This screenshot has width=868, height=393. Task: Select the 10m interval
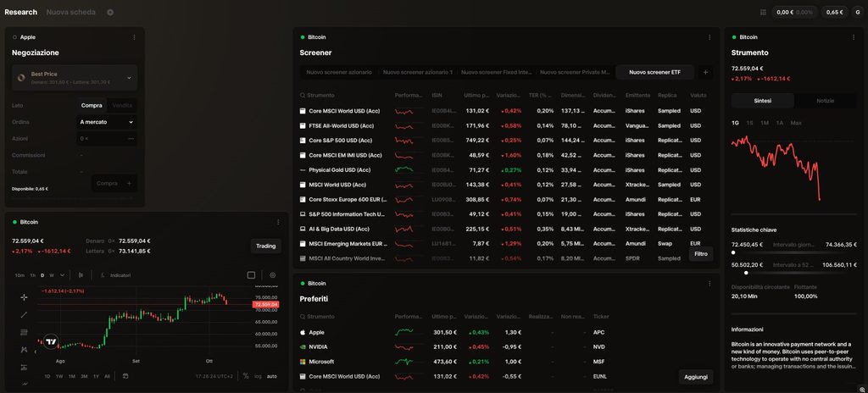pyautogui.click(x=19, y=275)
